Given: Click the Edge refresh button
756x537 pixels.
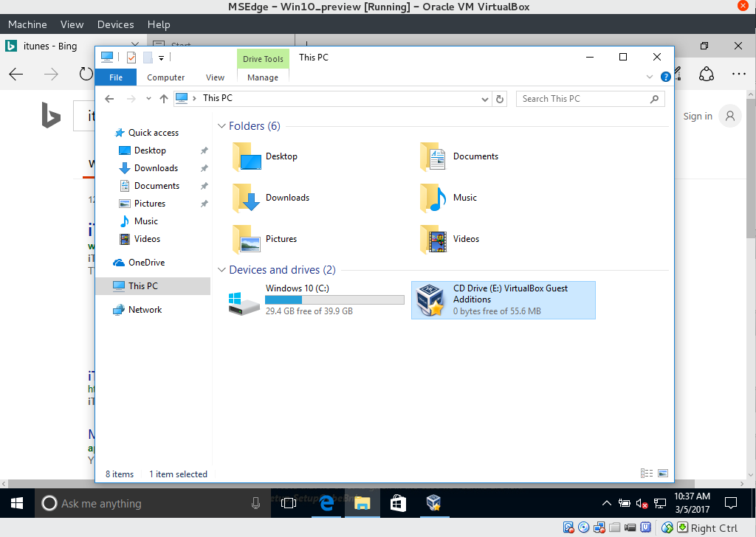Looking at the screenshot, I should 86,75.
